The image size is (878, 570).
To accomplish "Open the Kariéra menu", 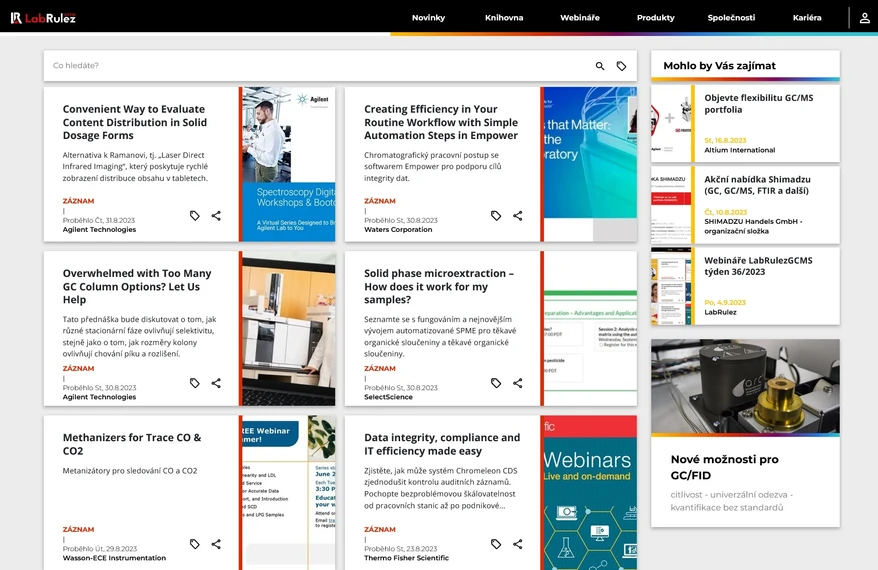I will click(807, 18).
